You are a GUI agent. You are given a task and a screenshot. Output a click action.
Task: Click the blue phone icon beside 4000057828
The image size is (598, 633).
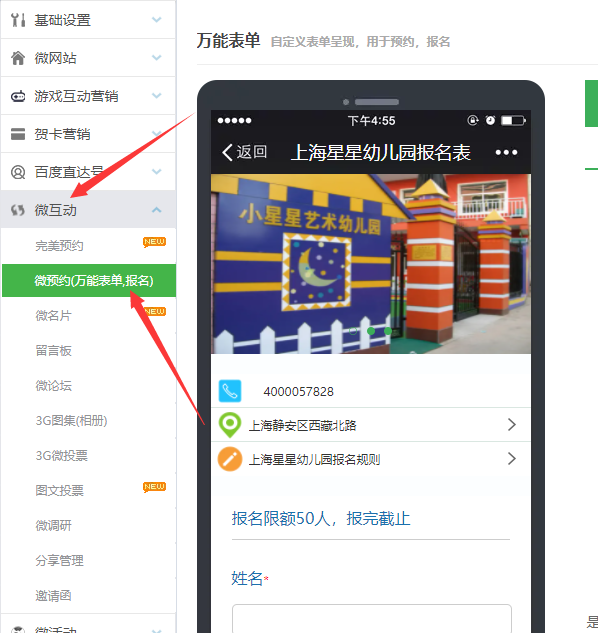230,391
